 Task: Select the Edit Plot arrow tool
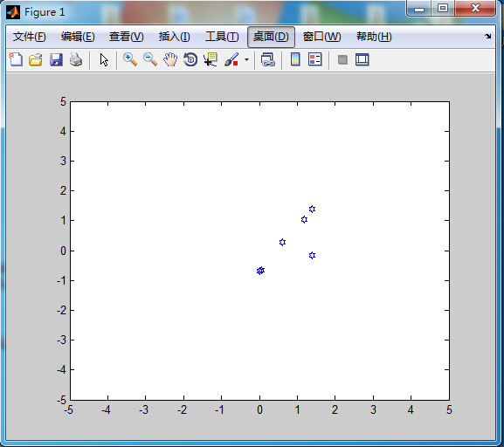(x=104, y=59)
